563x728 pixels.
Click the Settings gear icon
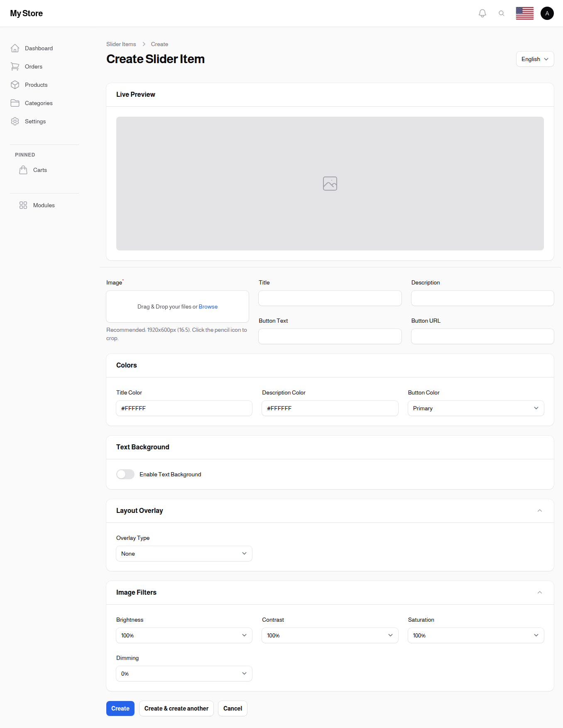[15, 121]
